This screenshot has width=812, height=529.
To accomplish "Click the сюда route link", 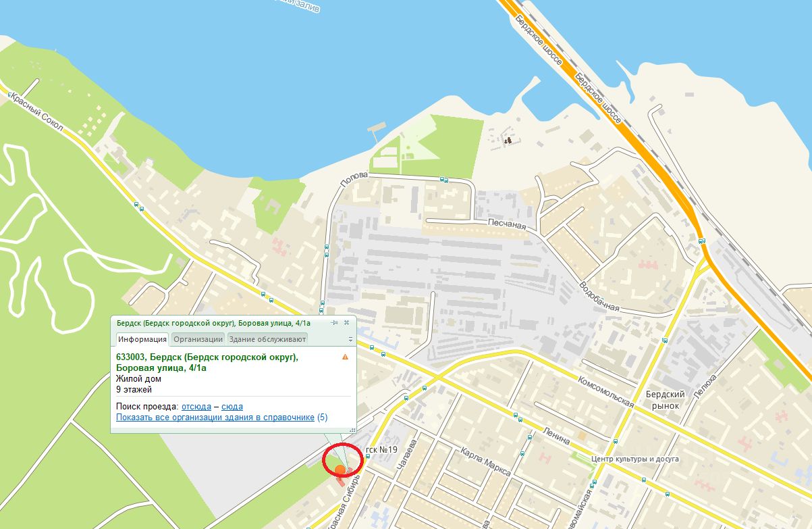I will pos(232,406).
